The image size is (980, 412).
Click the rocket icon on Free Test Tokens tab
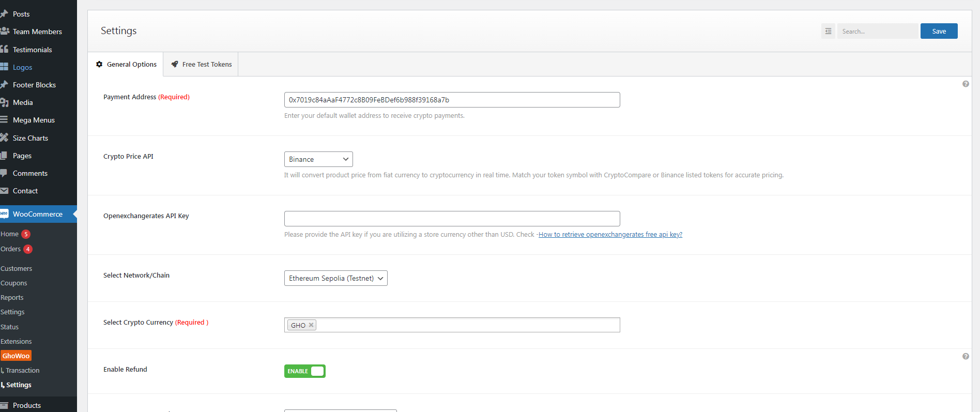point(175,64)
